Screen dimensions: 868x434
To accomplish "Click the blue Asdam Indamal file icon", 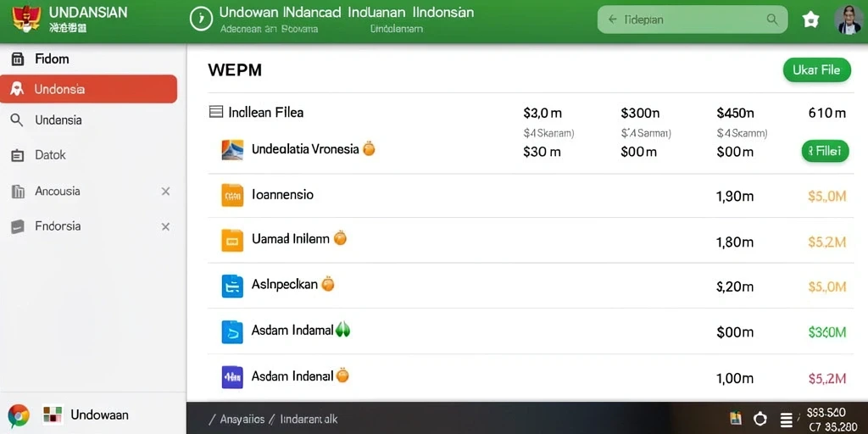I will [x=232, y=331].
